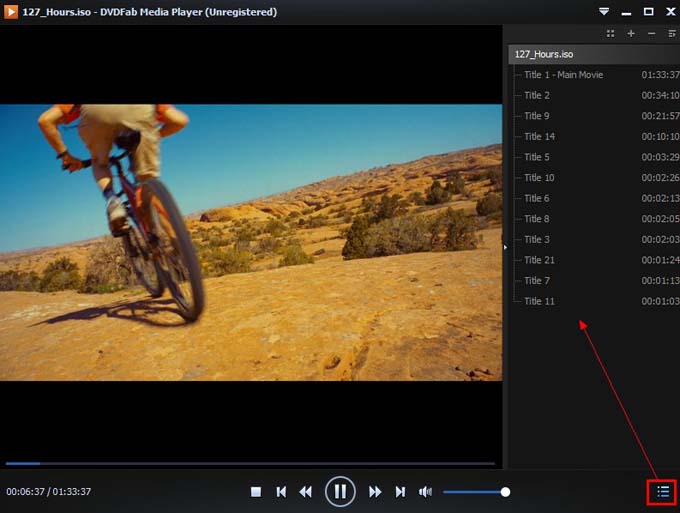Open playlist sort options icon
The image size is (680, 513).
[672, 33]
